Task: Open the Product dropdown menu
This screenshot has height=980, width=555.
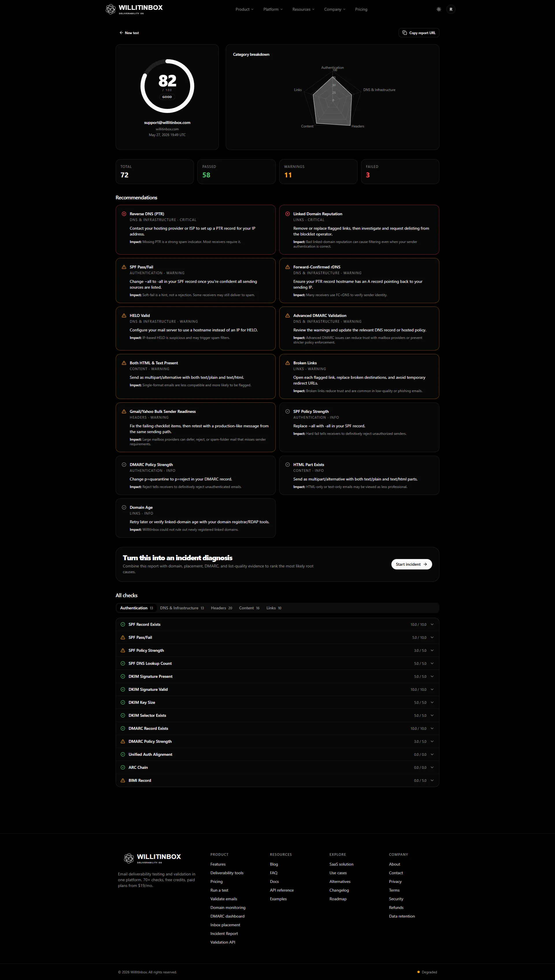Action: click(x=244, y=9)
